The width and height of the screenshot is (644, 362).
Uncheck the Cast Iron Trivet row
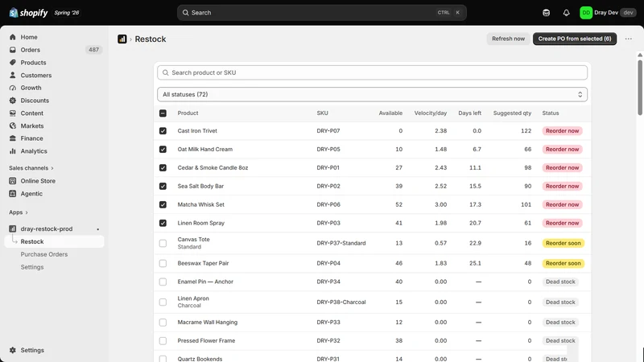coord(163,131)
